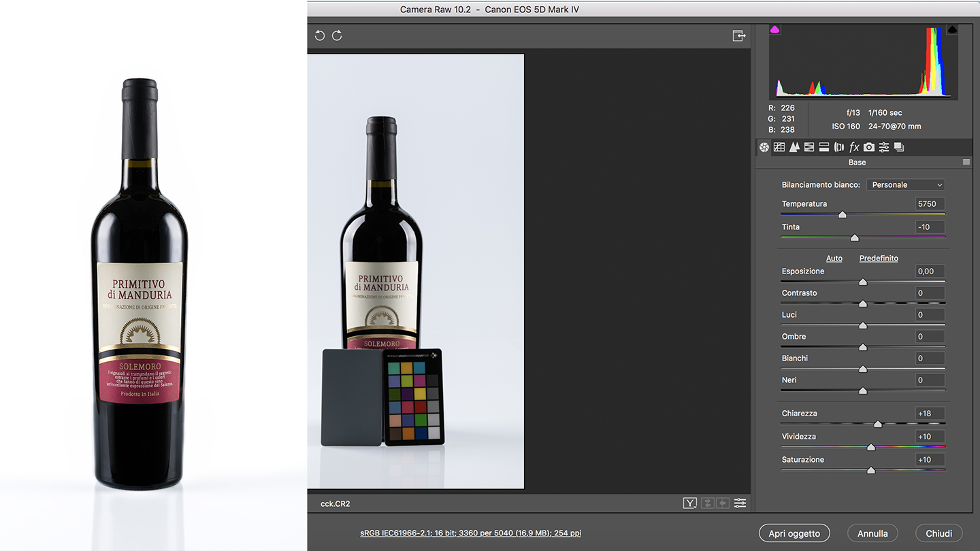Open the Presets panel sliders icon
Image resolution: width=980 pixels, height=551 pixels.
pyautogui.click(x=884, y=147)
